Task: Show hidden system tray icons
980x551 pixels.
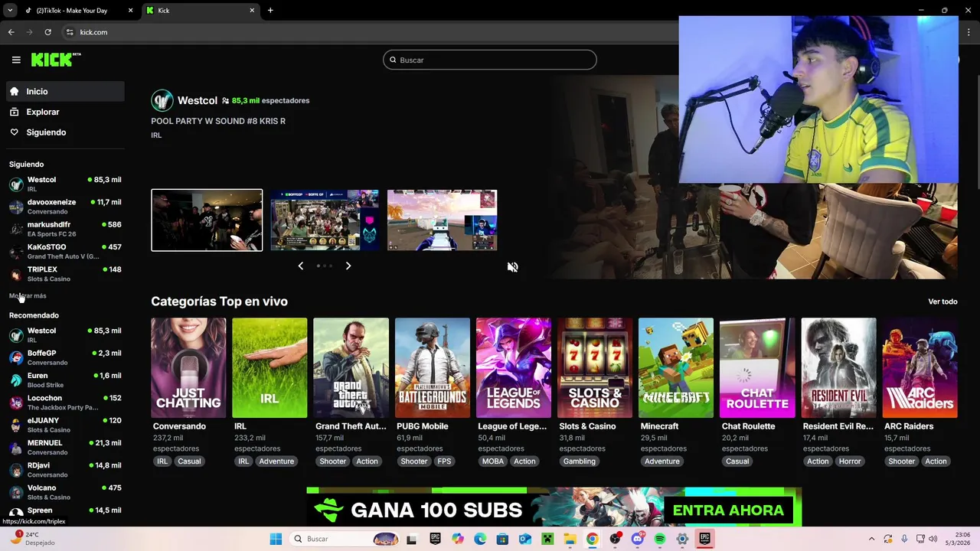Action: [871, 539]
